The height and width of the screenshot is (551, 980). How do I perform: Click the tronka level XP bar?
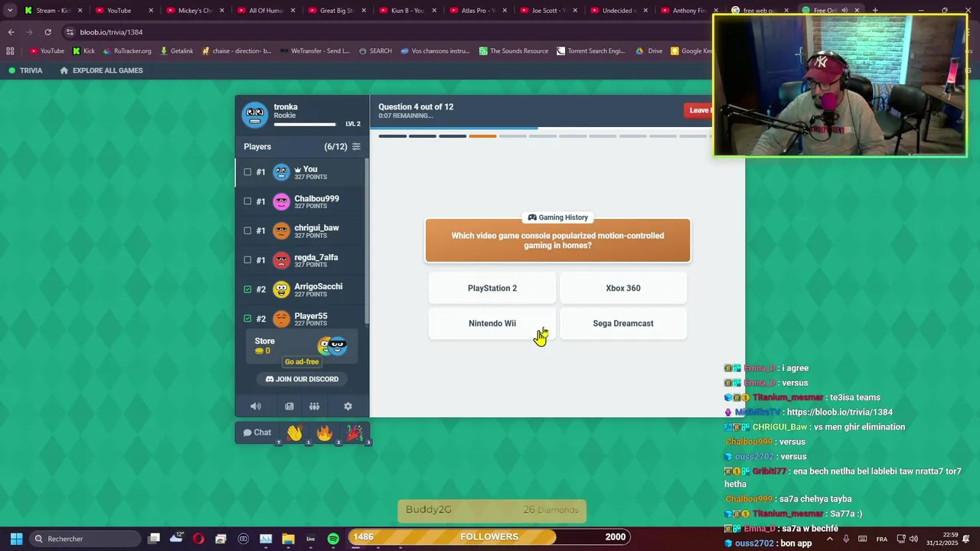(305, 124)
